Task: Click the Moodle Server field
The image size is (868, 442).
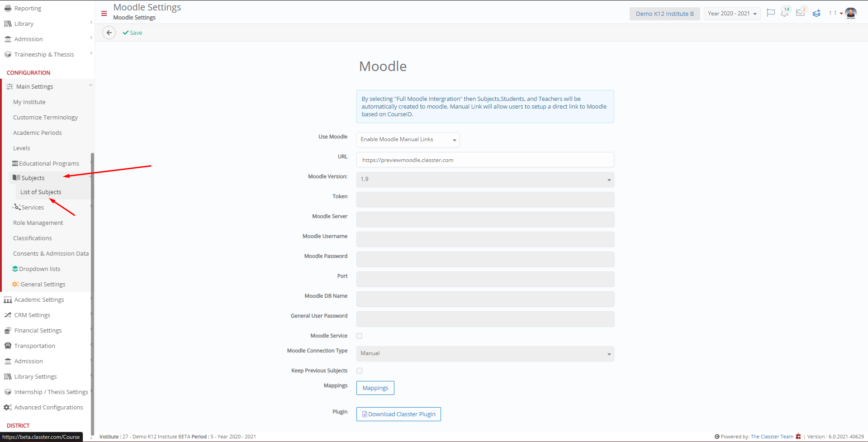Action: (485, 219)
